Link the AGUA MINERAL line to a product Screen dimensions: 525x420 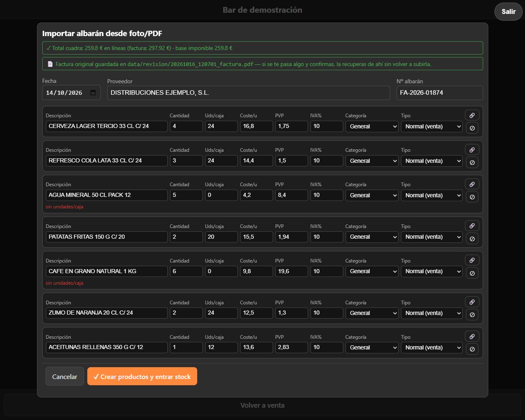coord(472,184)
